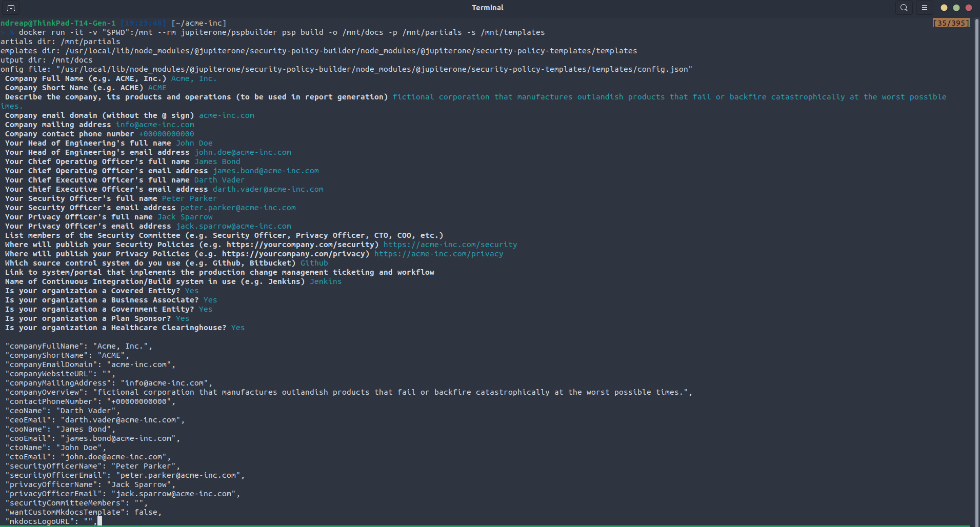Maximize the window with the green button
Screen dimensions: 980x527
tap(956, 8)
